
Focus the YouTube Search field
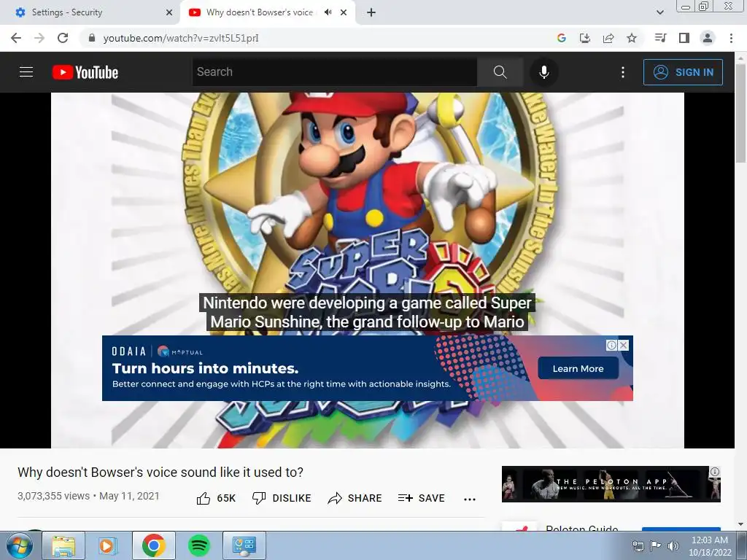pyautogui.click(x=334, y=72)
